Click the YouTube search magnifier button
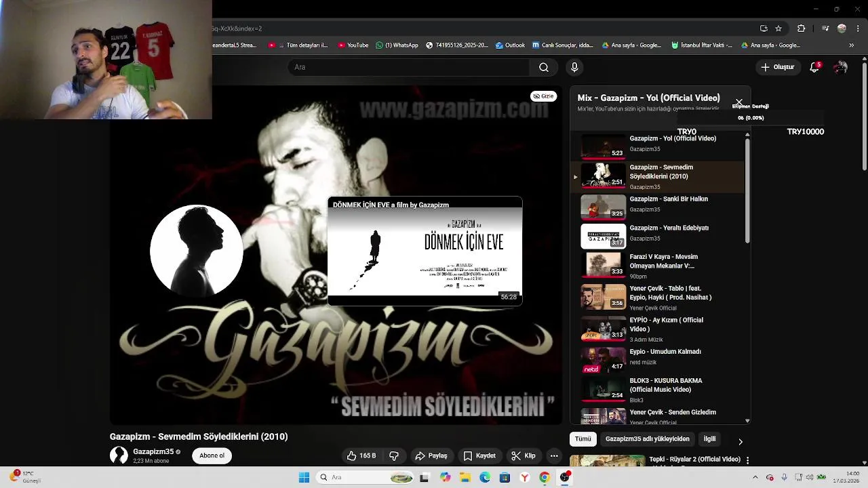Screen dimensions: 868x488 pos(544,67)
